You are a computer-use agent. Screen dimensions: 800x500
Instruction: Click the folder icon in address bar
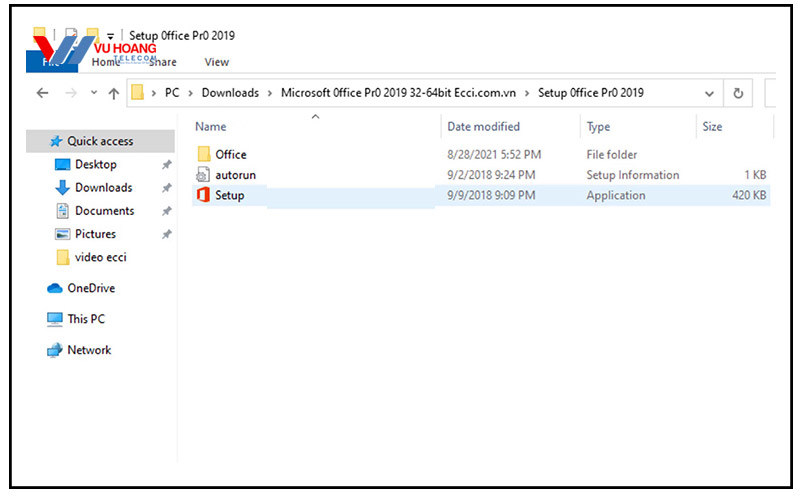tap(137, 92)
